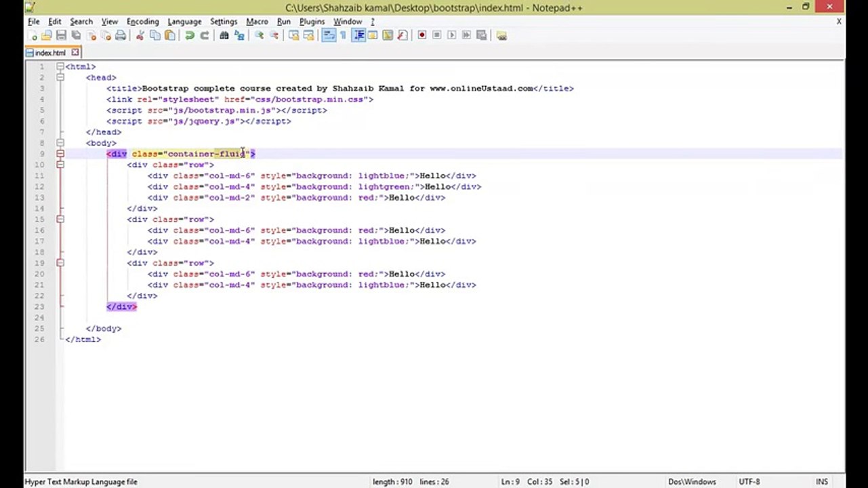Viewport: 868px width, 488px height.
Task: Collapse the row div fold on line 15
Action: point(60,219)
